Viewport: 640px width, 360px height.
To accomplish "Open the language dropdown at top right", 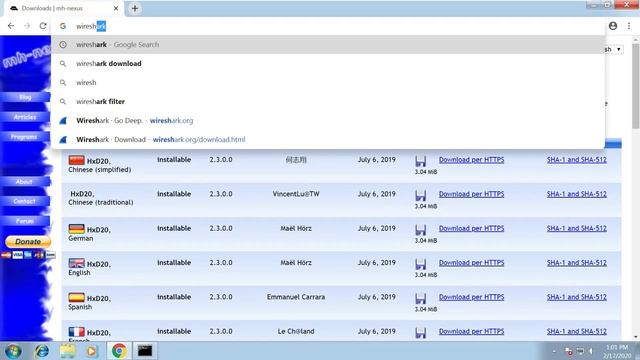I will 614,49.
